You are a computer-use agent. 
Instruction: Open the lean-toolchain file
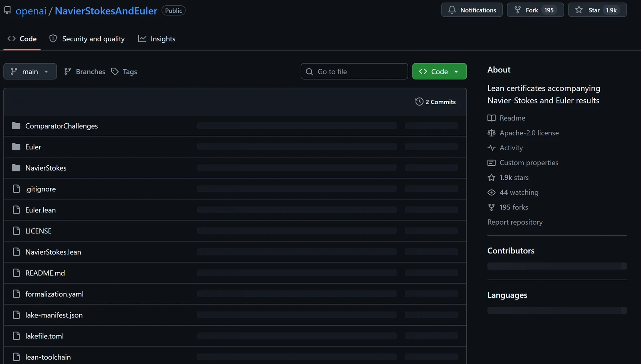48,357
